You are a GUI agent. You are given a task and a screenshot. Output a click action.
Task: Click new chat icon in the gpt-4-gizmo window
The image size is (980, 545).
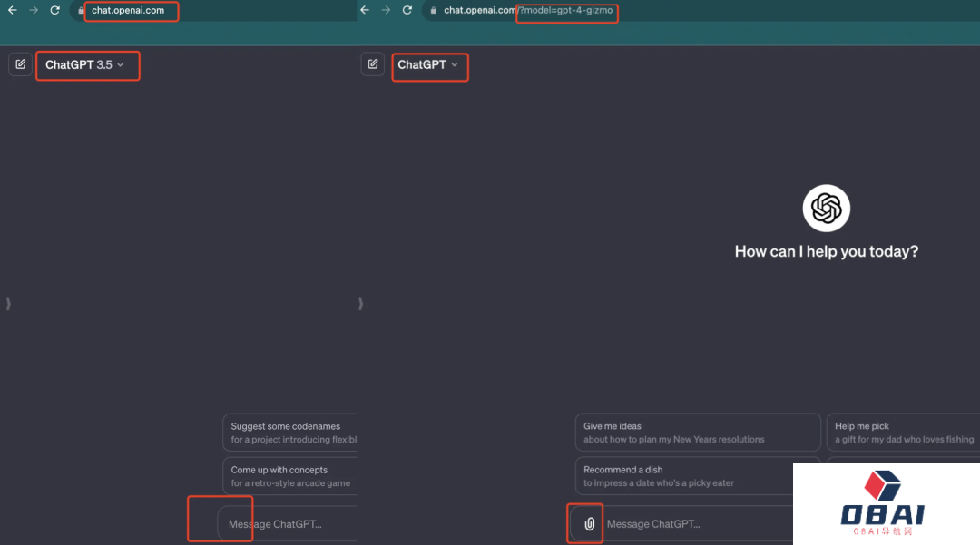(372, 65)
